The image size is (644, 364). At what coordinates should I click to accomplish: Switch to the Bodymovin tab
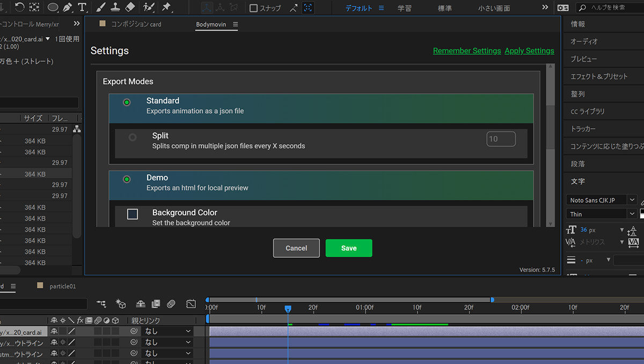pyautogui.click(x=211, y=25)
